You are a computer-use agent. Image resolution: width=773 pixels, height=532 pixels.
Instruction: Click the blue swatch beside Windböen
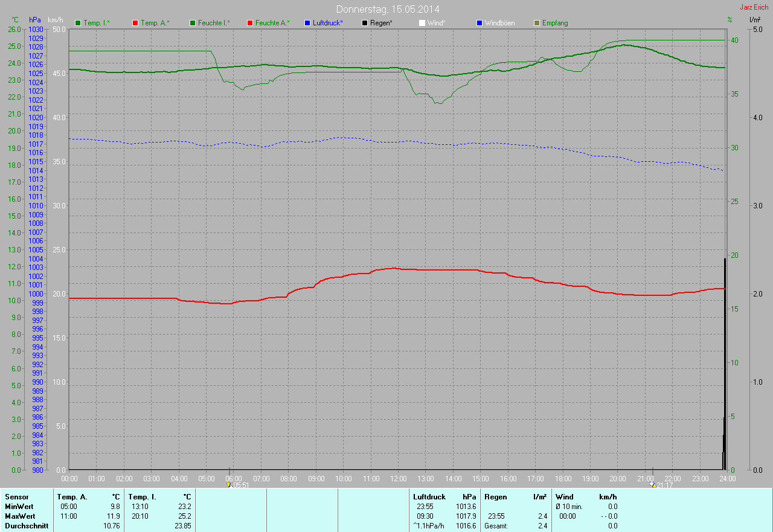pos(480,23)
